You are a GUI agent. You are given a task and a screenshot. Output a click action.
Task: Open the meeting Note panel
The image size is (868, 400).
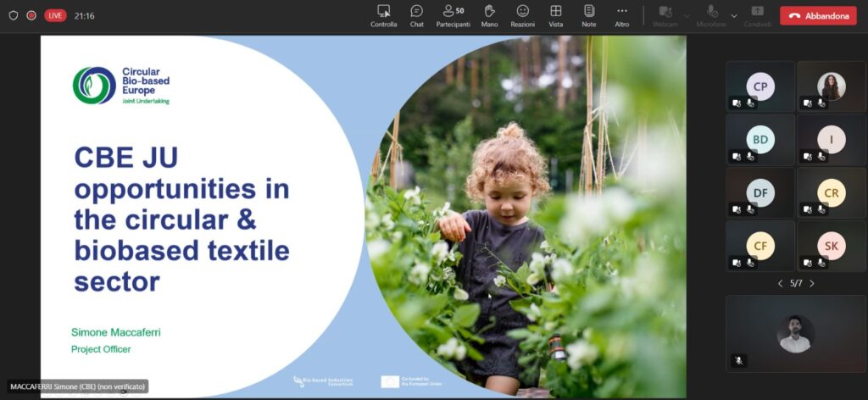[x=589, y=15]
